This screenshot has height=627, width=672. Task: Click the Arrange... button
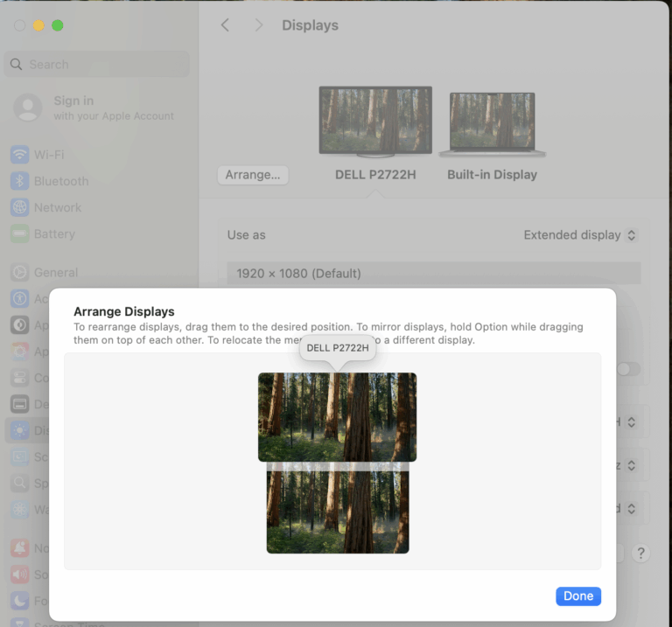[x=252, y=175]
